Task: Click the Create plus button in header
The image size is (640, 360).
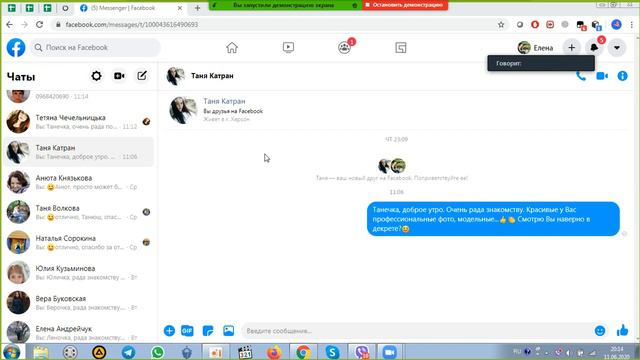Action: (x=571, y=48)
